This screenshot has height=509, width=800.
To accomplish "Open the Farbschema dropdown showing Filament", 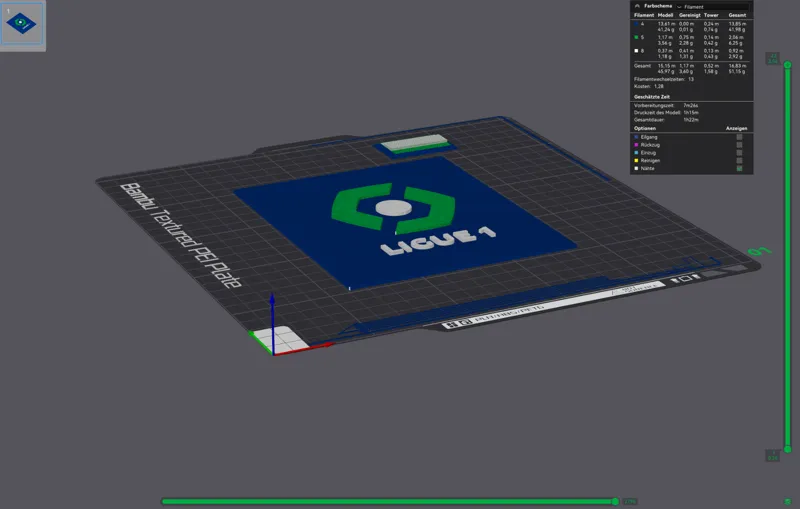I will [x=712, y=7].
